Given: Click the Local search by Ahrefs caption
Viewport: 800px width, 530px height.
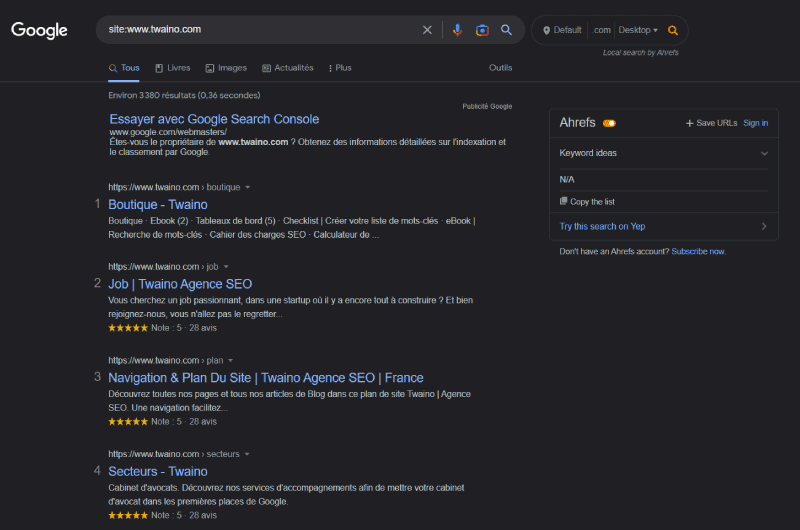Looking at the screenshot, I should pyautogui.click(x=640, y=53).
